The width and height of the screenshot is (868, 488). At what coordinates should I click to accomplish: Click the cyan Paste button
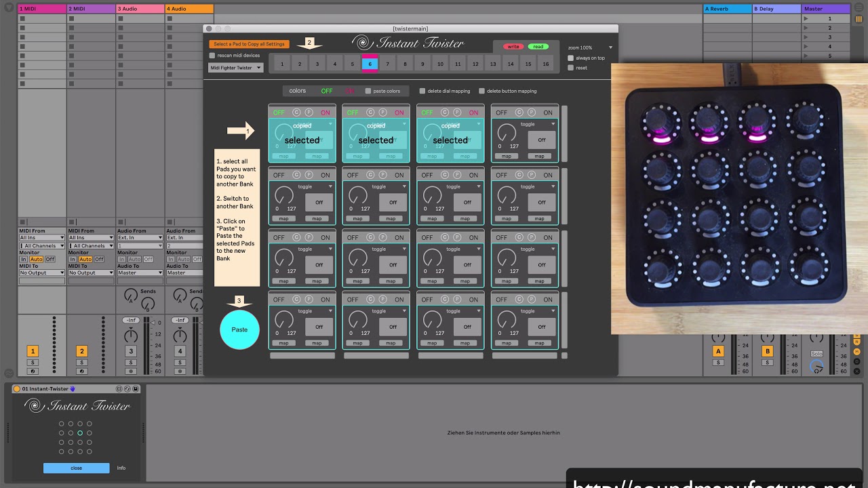(x=239, y=329)
